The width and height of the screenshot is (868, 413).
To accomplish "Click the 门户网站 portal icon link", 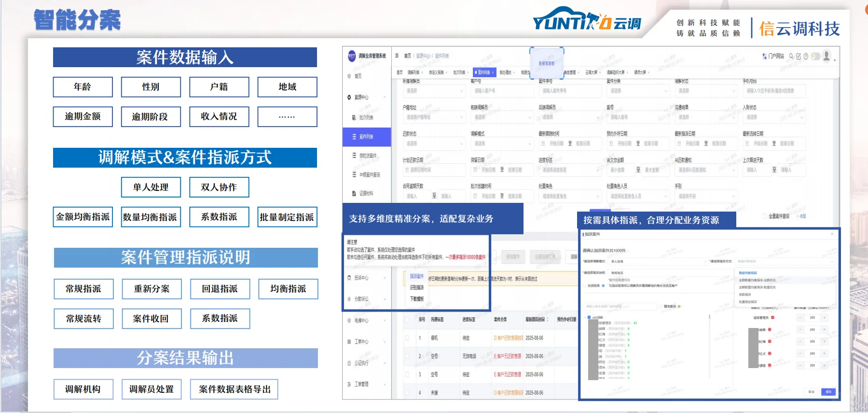I will tap(773, 56).
